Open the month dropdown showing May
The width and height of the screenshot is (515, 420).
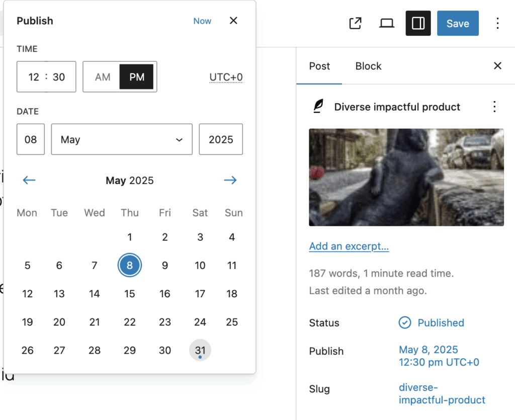pyautogui.click(x=122, y=139)
